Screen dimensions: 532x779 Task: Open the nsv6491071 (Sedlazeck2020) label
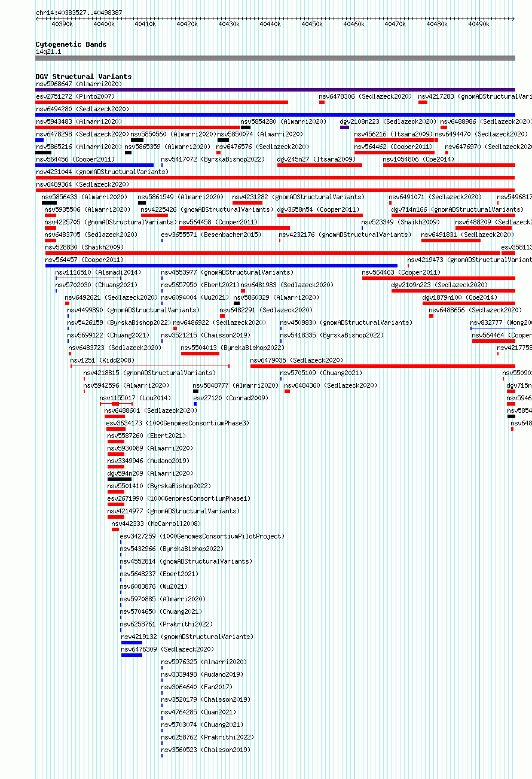(435, 197)
